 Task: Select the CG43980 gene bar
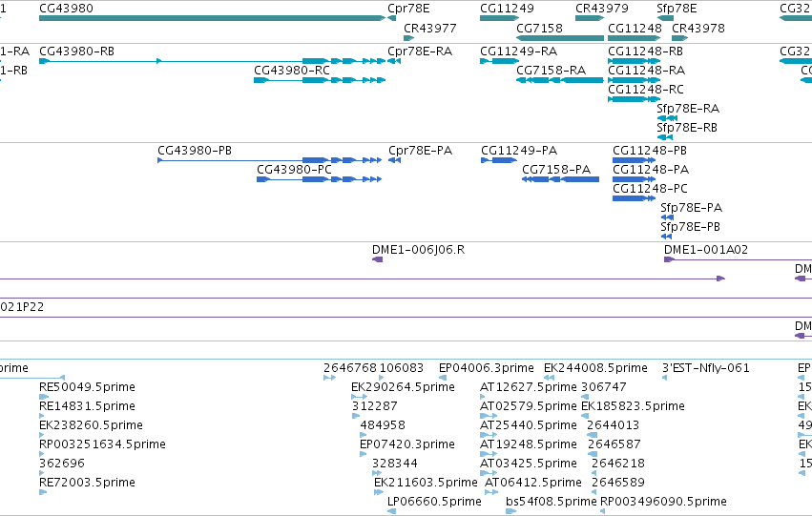click(x=213, y=18)
